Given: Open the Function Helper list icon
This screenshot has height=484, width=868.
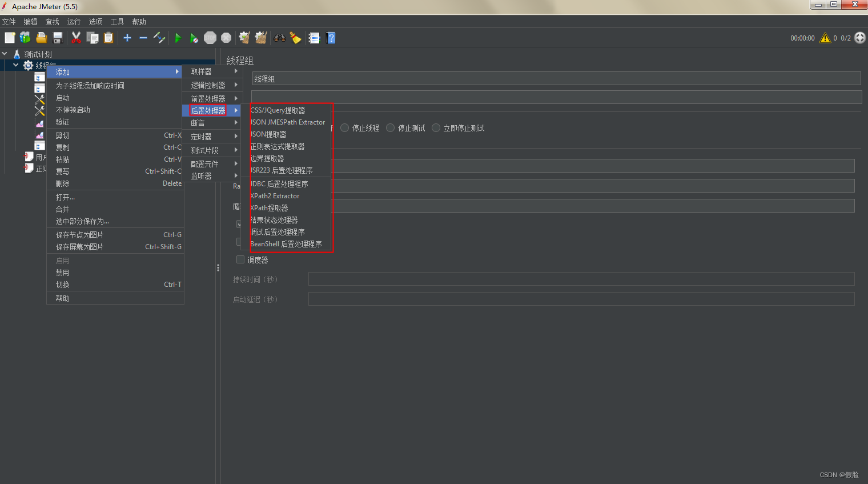Looking at the screenshot, I should click(314, 38).
